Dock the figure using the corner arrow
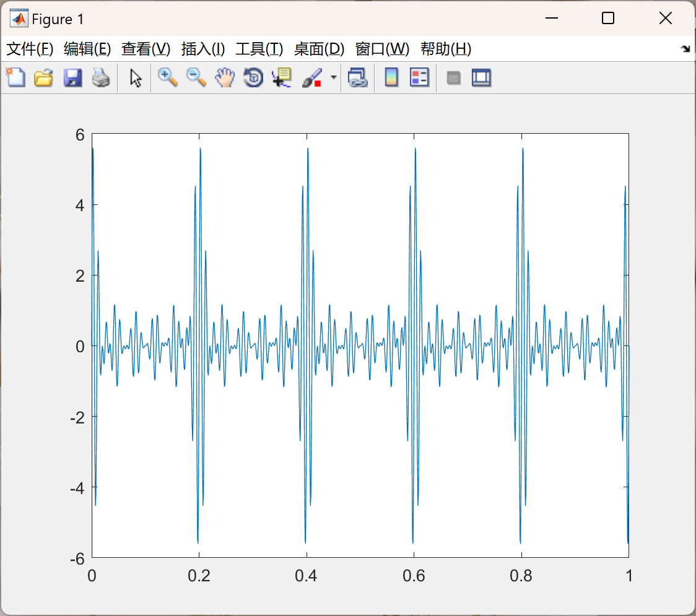This screenshot has height=616, width=696. [685, 49]
